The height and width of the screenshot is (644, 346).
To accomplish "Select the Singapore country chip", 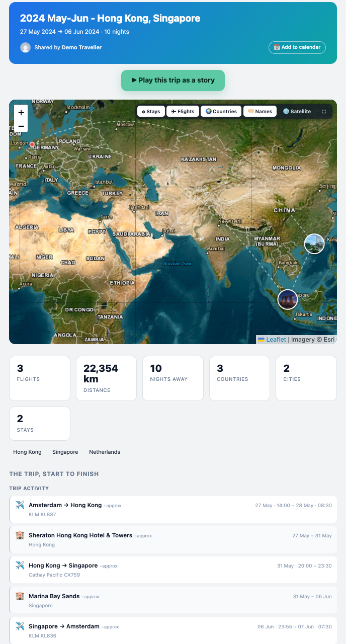I will (65, 452).
